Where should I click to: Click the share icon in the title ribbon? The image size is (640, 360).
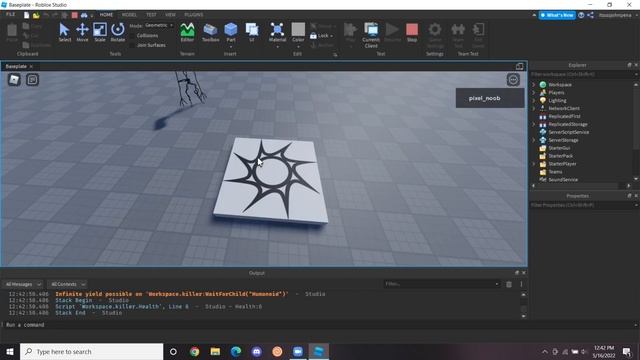tap(590, 15)
